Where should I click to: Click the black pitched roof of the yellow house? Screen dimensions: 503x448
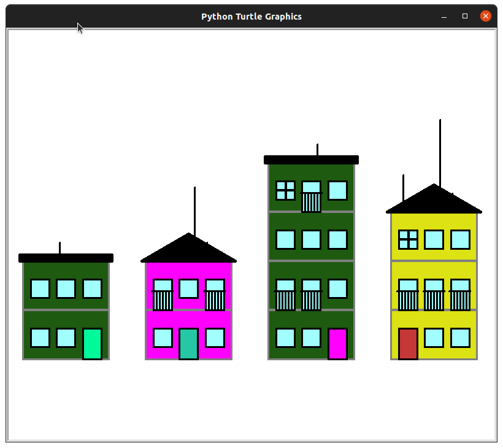click(434, 201)
